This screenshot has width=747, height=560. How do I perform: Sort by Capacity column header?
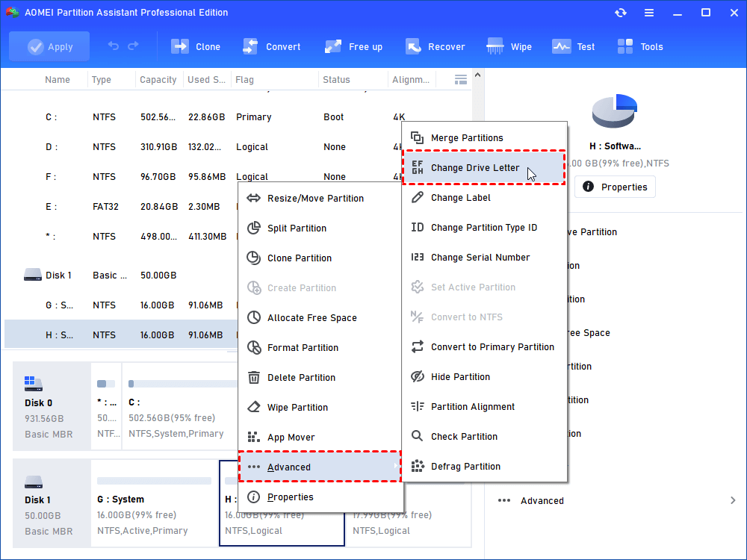point(158,80)
